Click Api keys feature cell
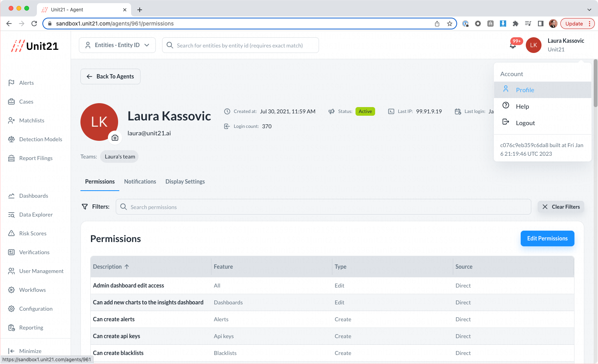The image size is (598, 364). tap(224, 336)
